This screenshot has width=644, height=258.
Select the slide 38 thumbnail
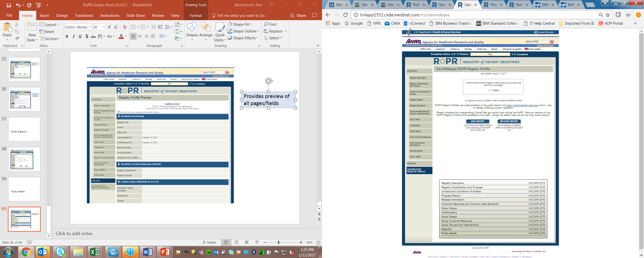(x=24, y=159)
